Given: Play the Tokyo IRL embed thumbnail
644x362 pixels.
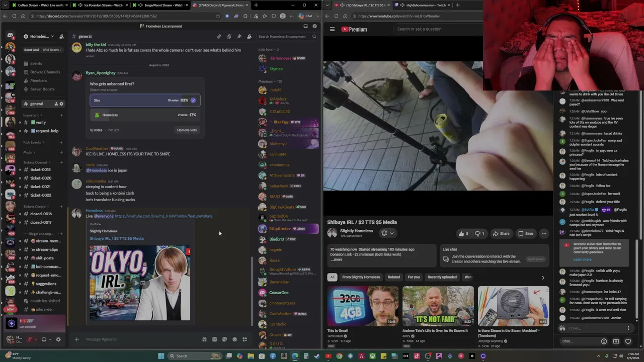Looking at the screenshot, I should [x=140, y=283].
